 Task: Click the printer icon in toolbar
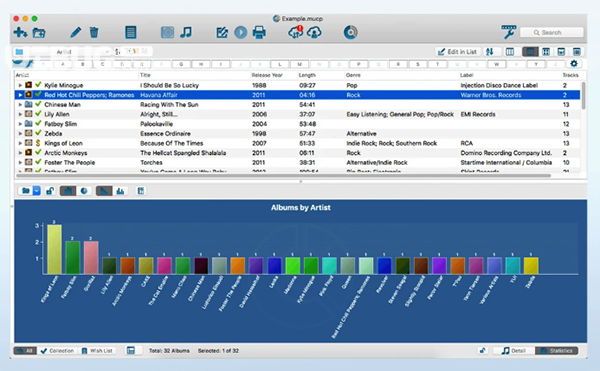tap(259, 33)
